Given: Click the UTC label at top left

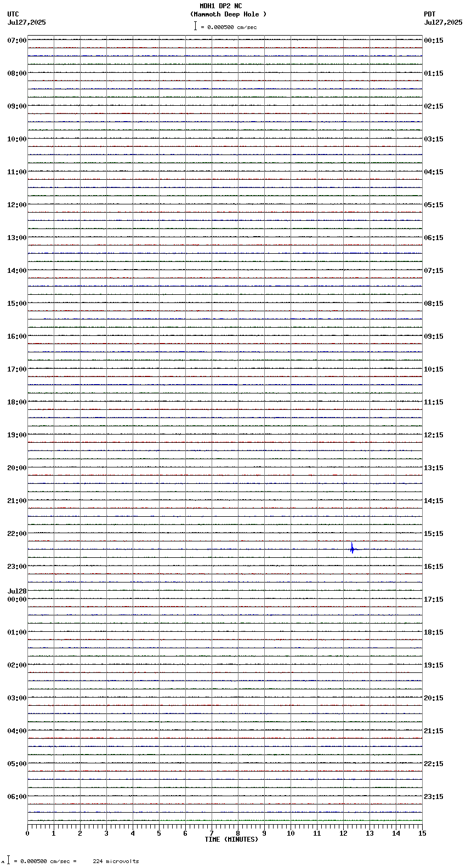Looking at the screenshot, I should (x=13, y=14).
